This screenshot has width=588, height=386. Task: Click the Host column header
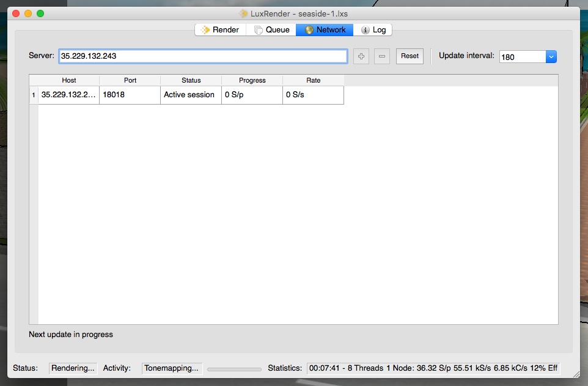(68, 80)
